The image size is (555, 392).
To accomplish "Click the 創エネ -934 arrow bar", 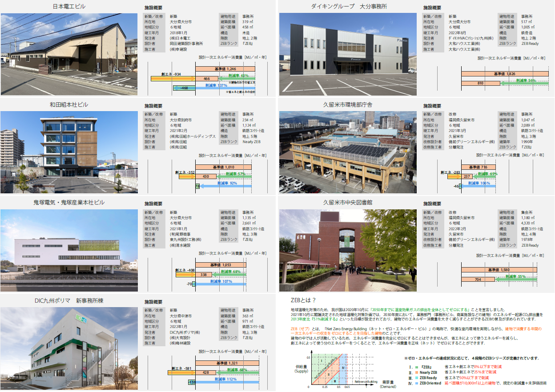I will click(173, 79).
